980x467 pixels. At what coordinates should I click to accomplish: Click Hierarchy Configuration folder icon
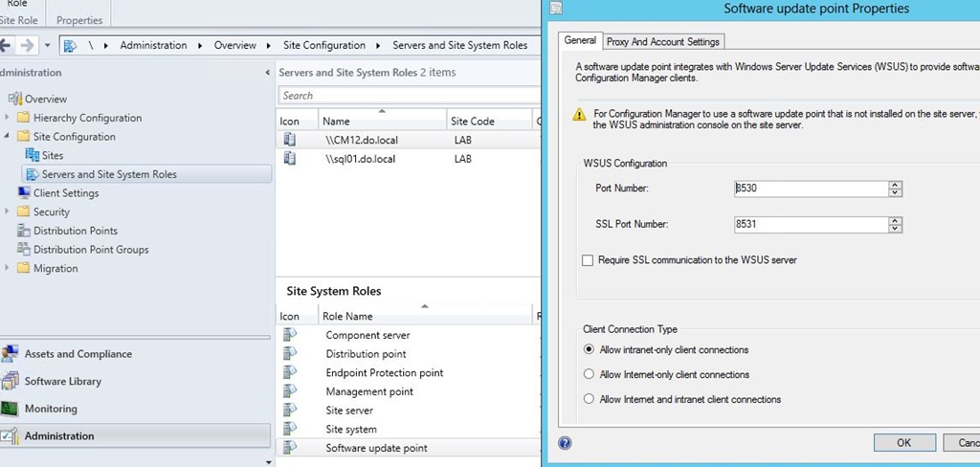pos(23,118)
